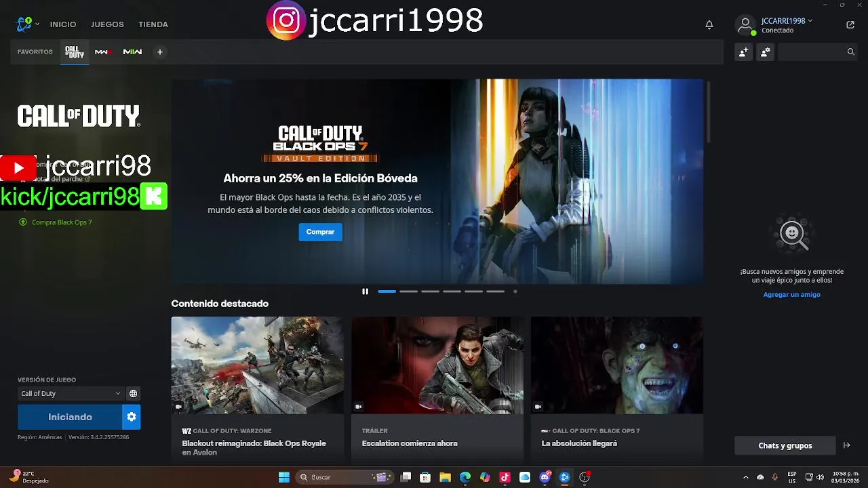Click the main content vertical scrollbar
The image size is (868, 488).
708,112
